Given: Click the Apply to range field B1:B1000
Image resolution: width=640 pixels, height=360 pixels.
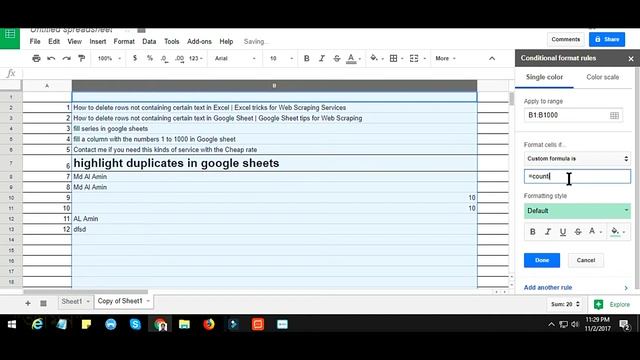Looking at the screenshot, I should 573,116.
